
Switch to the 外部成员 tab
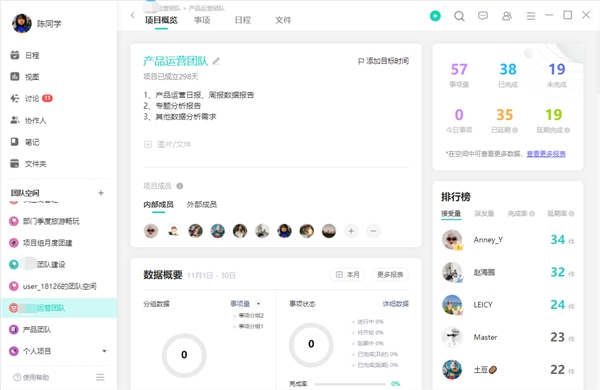[202, 204]
